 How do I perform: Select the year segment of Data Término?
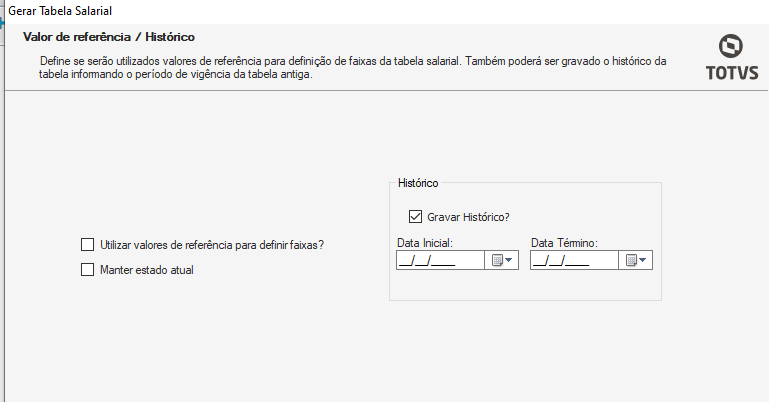click(578, 261)
